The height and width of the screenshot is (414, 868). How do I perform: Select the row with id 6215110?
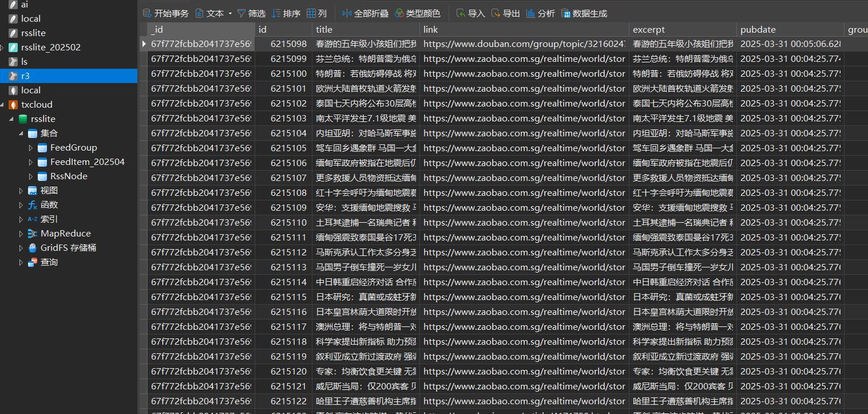(504, 222)
